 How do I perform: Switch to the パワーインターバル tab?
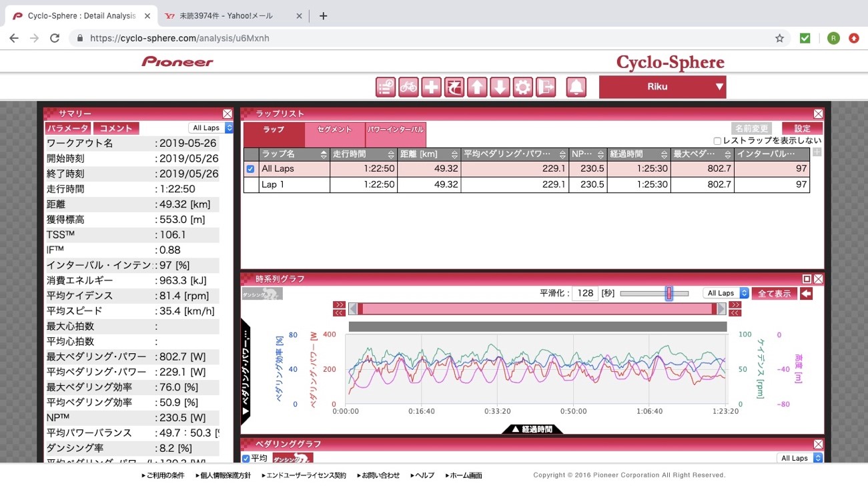pyautogui.click(x=395, y=130)
